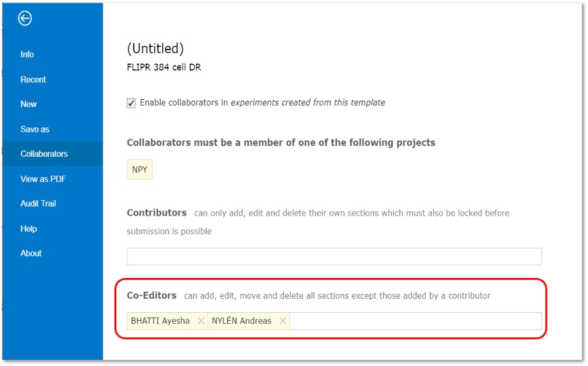Viewport: 588px width, 366px height.
Task: Remove NYLÉN Andreas from Co-Editors
Action: point(283,321)
